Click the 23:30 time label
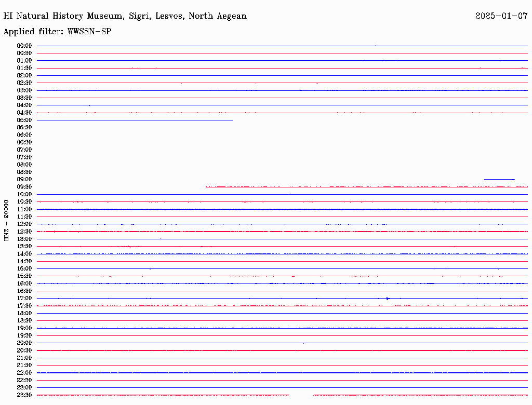This screenshot has width=532, height=405. pos(24,395)
